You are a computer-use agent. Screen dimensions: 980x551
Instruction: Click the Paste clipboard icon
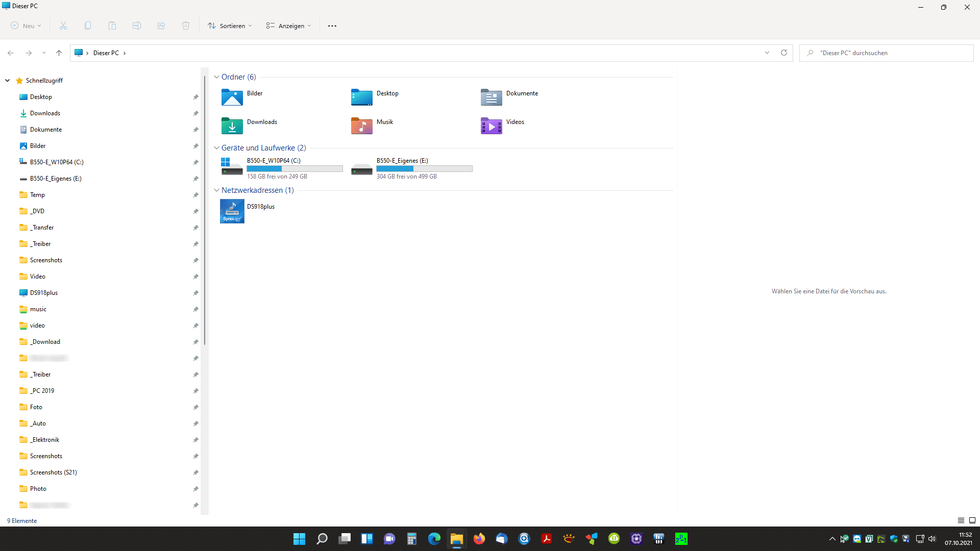click(x=112, y=26)
